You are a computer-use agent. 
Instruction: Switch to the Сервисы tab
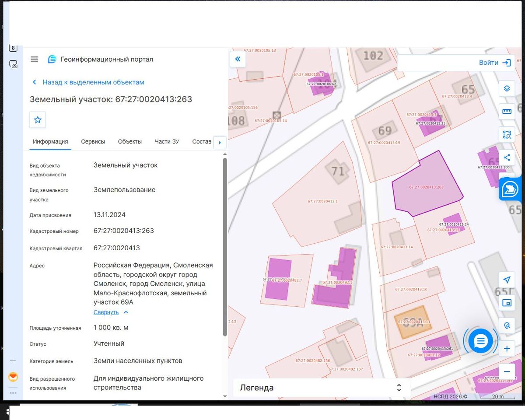pos(93,141)
